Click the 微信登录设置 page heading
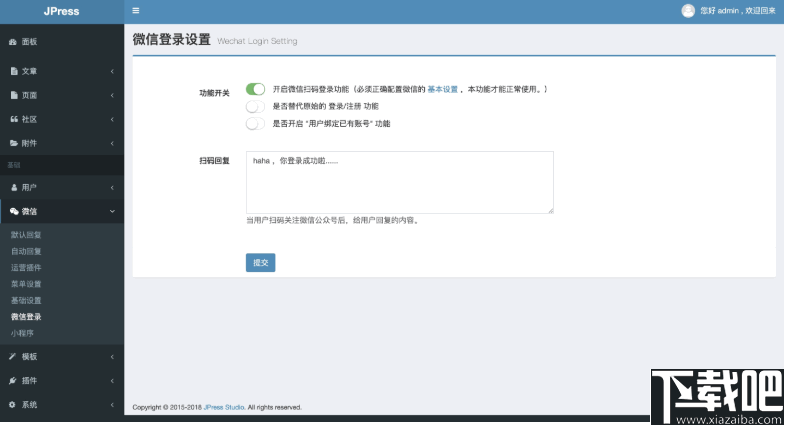Image resolution: width=786 pixels, height=425 pixels. click(x=171, y=39)
